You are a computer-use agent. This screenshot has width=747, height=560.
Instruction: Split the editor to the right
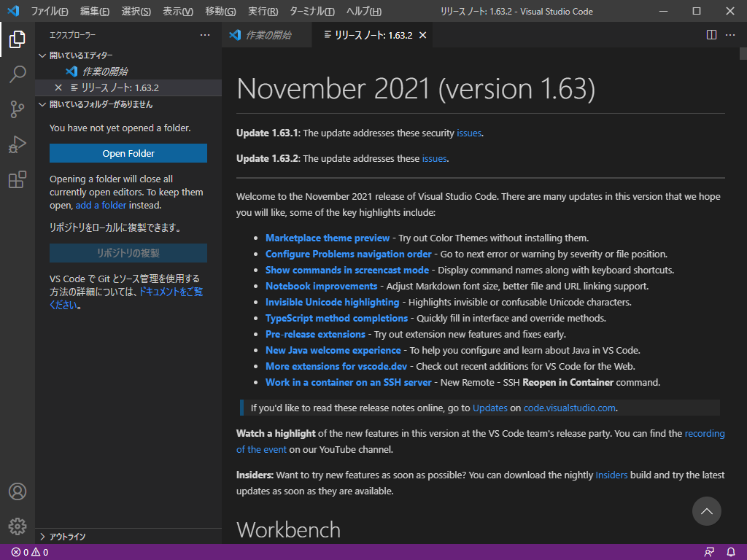click(x=711, y=35)
